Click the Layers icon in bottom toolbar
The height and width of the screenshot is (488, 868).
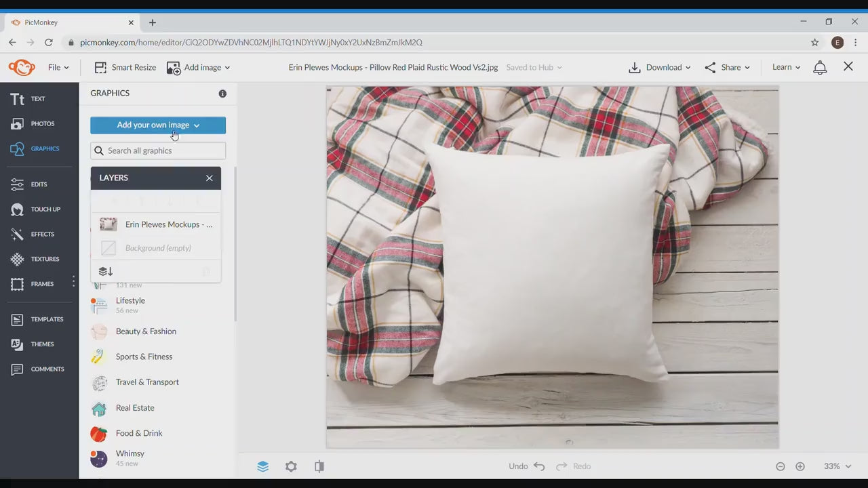click(262, 466)
